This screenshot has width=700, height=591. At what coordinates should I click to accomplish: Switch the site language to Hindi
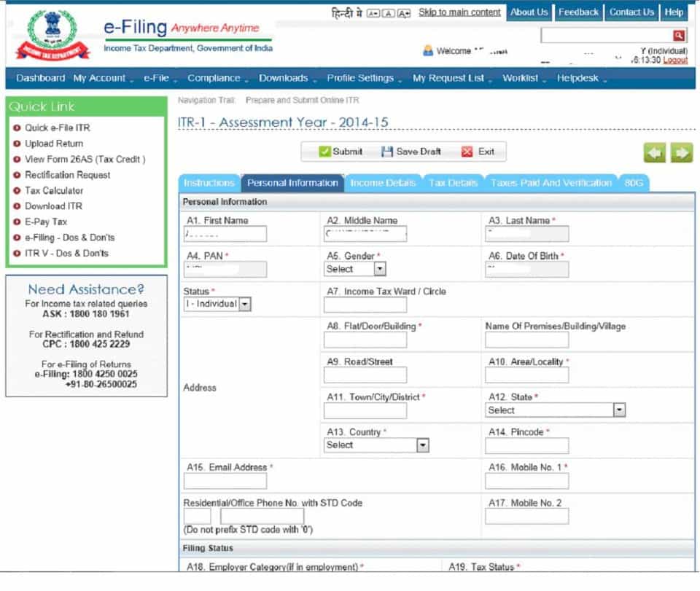click(346, 13)
